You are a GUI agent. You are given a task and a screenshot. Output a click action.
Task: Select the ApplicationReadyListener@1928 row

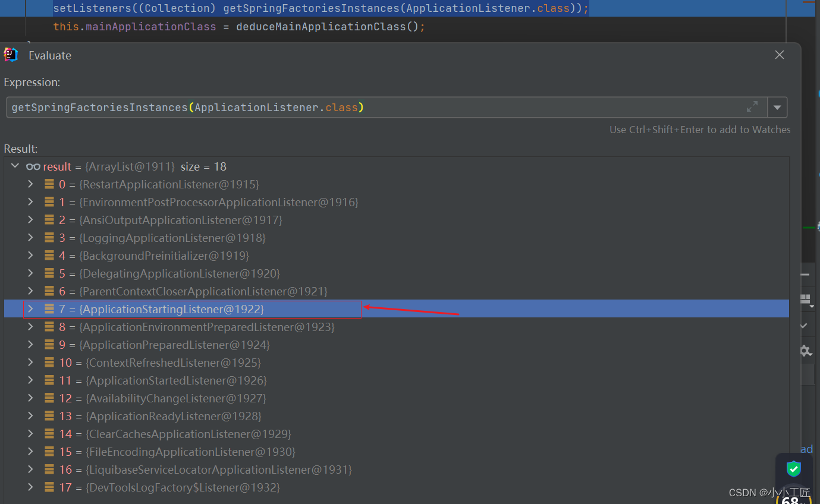point(397,416)
